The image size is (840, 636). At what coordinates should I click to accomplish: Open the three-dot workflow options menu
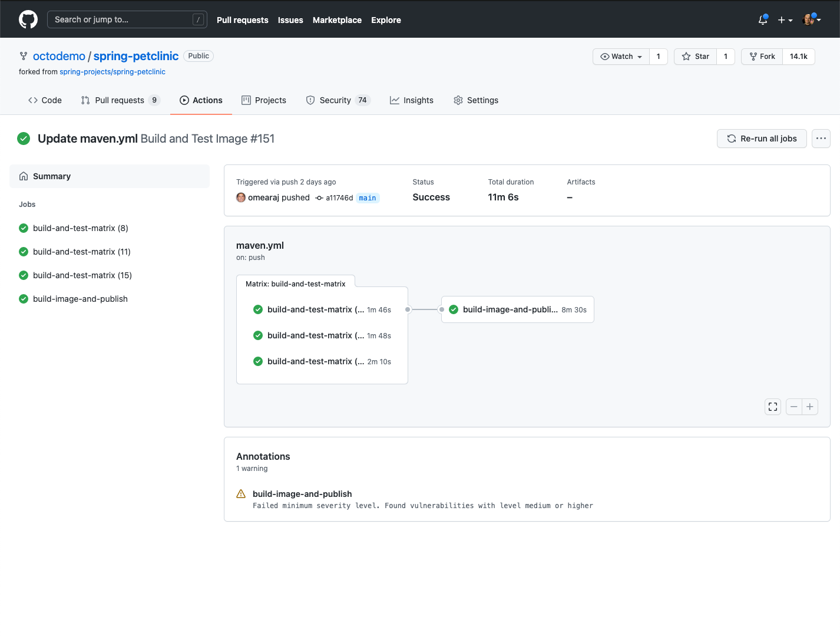[x=821, y=139]
